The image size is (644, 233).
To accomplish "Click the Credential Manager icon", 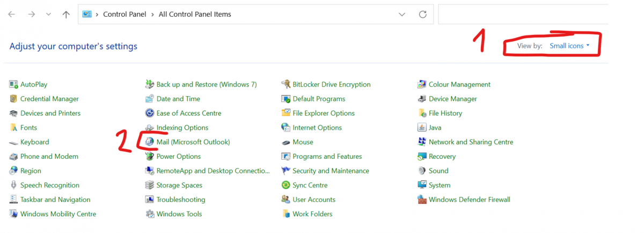I will pyautogui.click(x=13, y=99).
